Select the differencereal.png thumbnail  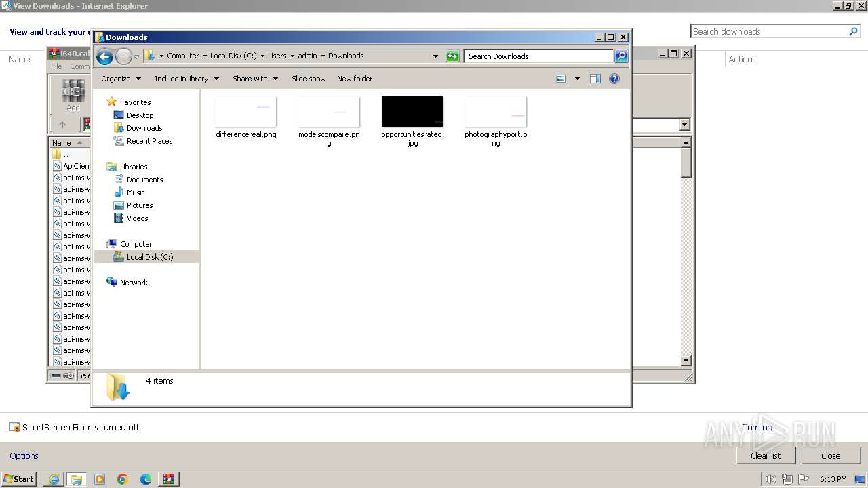245,112
